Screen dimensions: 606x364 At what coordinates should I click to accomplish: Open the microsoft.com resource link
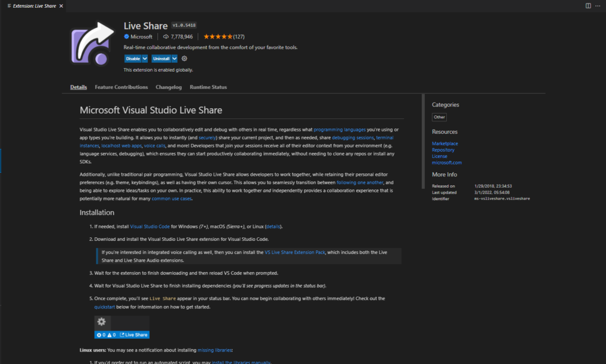click(447, 163)
